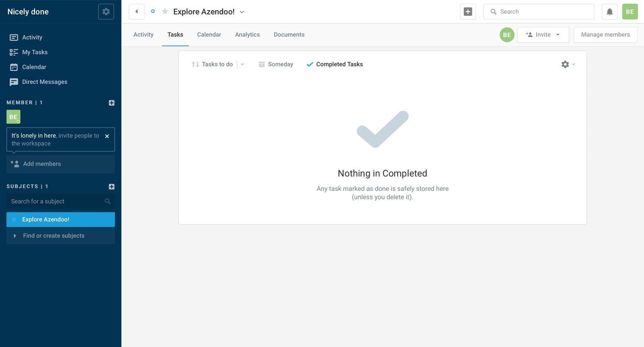Open notifications bell
Viewport: 644px width, 347px height.
(x=609, y=12)
